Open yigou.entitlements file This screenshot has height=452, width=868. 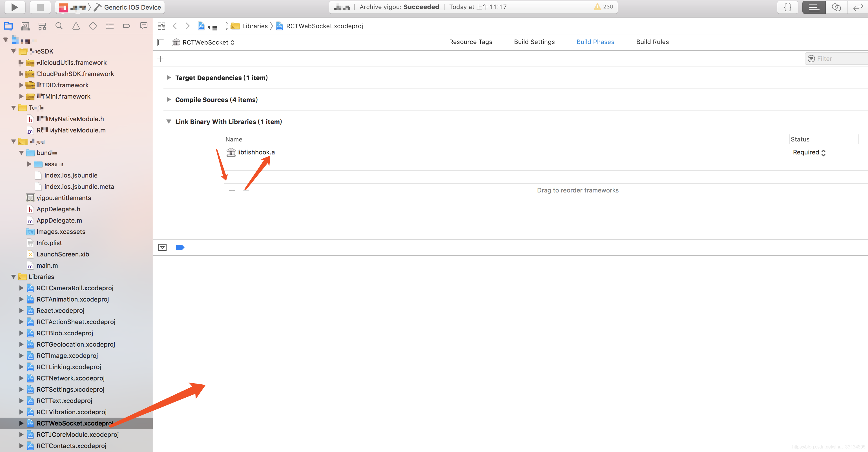coord(64,198)
